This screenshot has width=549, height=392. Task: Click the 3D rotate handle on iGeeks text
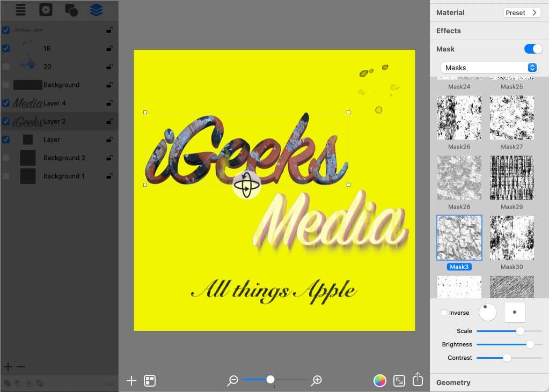click(246, 184)
